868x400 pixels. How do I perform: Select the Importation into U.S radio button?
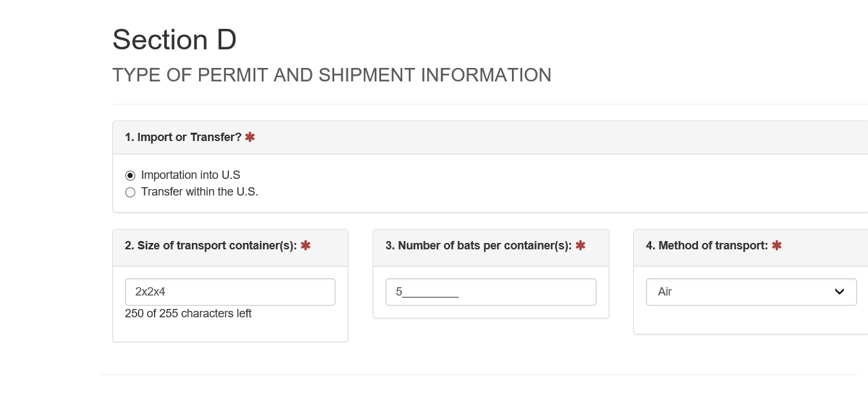(130, 175)
